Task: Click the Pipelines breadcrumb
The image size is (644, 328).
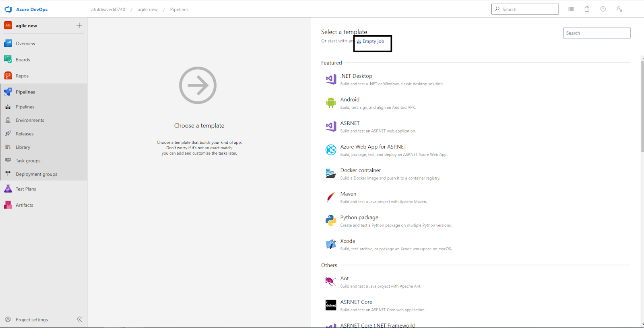Action: point(179,9)
